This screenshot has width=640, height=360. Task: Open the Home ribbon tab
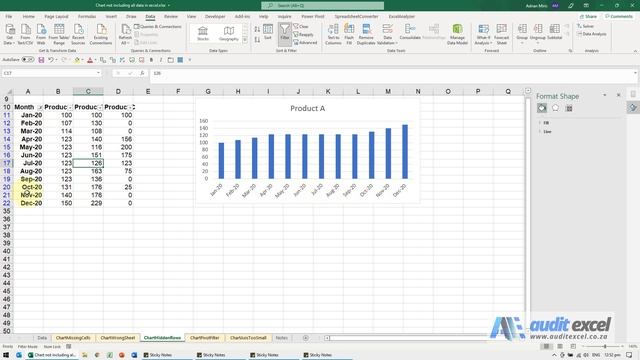tap(29, 16)
